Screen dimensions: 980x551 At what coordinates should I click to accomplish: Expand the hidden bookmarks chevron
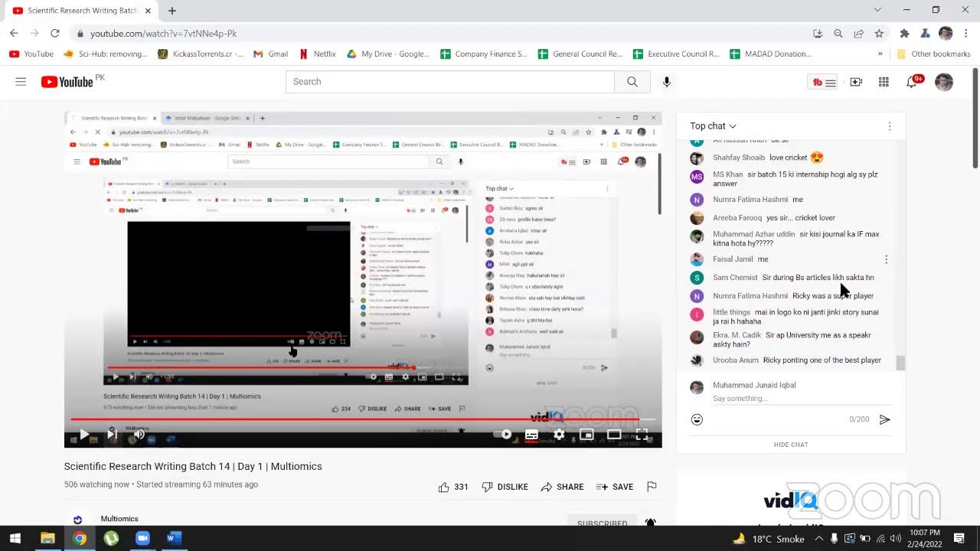880,54
